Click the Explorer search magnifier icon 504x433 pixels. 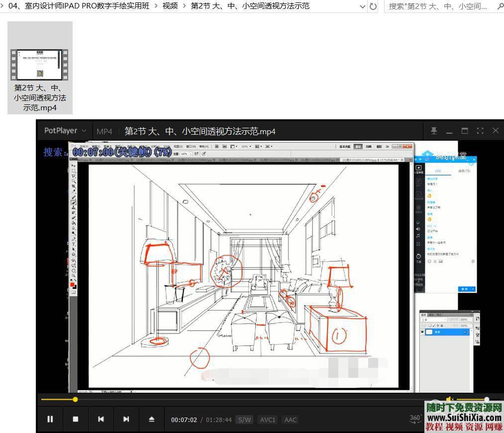coord(500,6)
